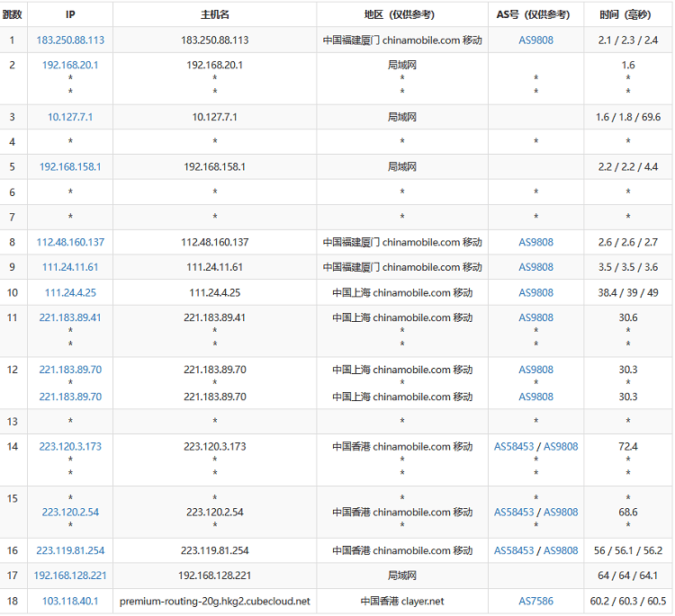Select 局域网 region in hop 17 row
The height and width of the screenshot is (616, 675).
pyautogui.click(x=402, y=576)
